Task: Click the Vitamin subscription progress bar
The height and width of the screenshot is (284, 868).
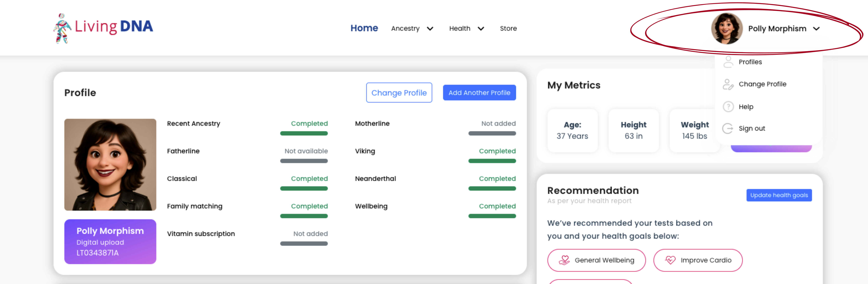Action: click(304, 244)
